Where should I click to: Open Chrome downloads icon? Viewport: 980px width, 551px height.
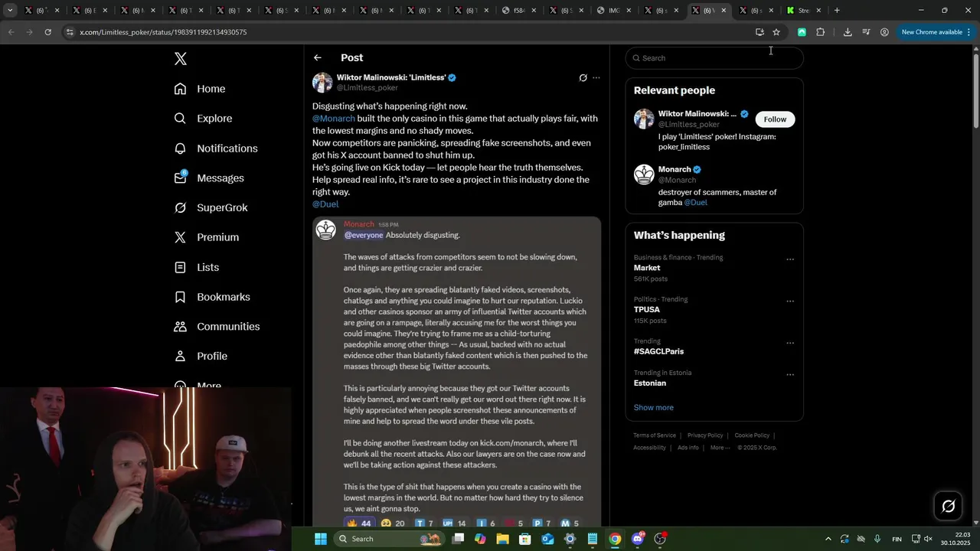(848, 32)
